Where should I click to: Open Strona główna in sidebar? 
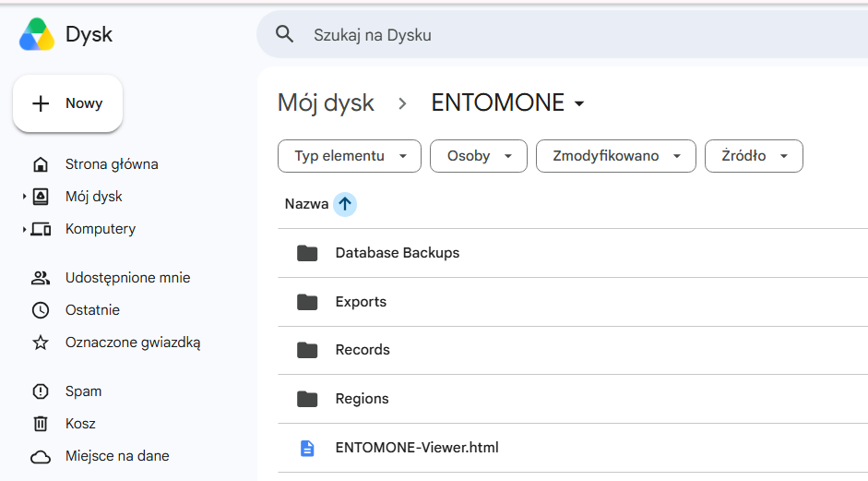pyautogui.click(x=112, y=164)
